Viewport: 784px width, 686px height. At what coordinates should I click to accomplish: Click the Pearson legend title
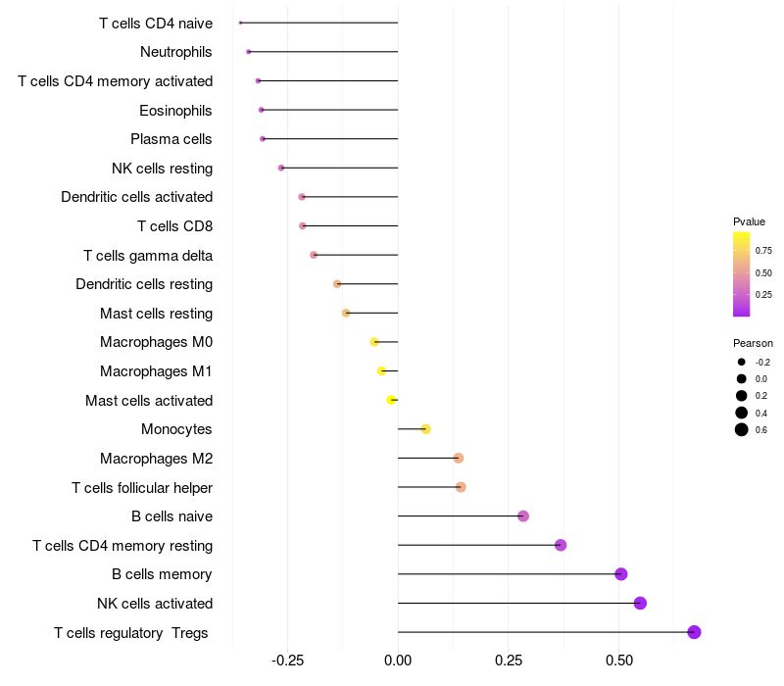tap(753, 344)
